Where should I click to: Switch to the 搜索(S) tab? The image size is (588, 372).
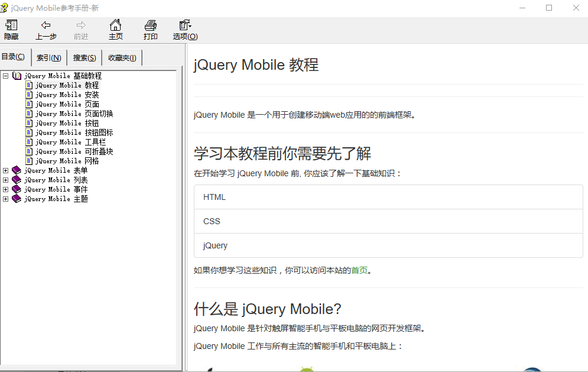pos(84,57)
